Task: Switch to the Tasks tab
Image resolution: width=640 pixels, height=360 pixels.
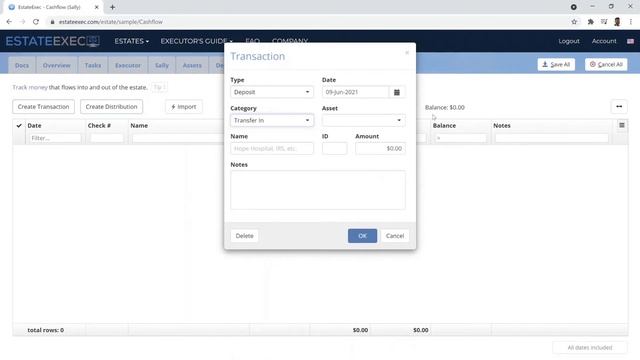Action: pyautogui.click(x=93, y=65)
